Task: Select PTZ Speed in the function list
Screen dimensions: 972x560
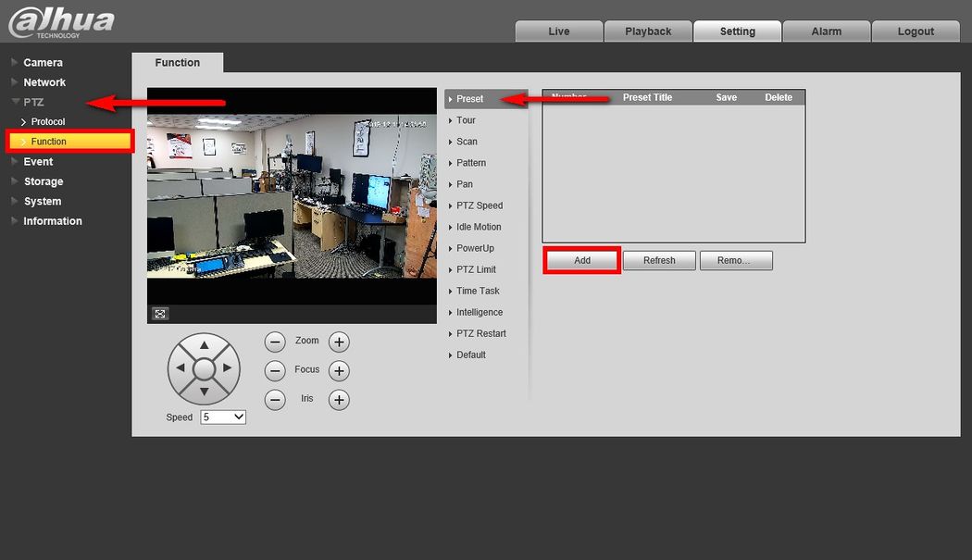Action: point(480,205)
